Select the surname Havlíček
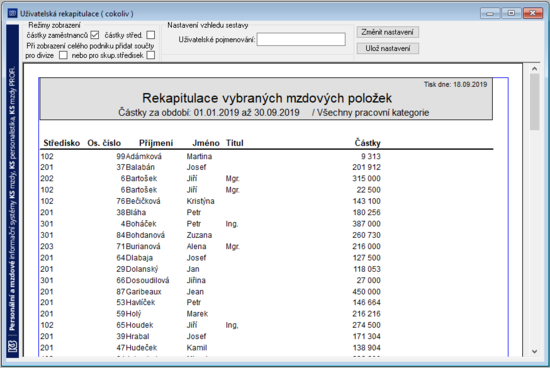 pyautogui.click(x=140, y=302)
